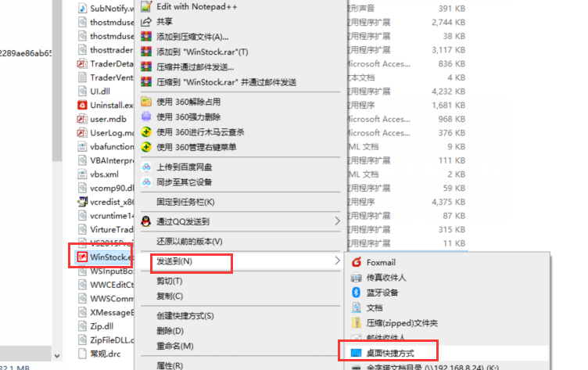Viewport: 588px width, 370px height.
Task: Expand the 发送到(N) submenu arrow
Action: point(338,260)
